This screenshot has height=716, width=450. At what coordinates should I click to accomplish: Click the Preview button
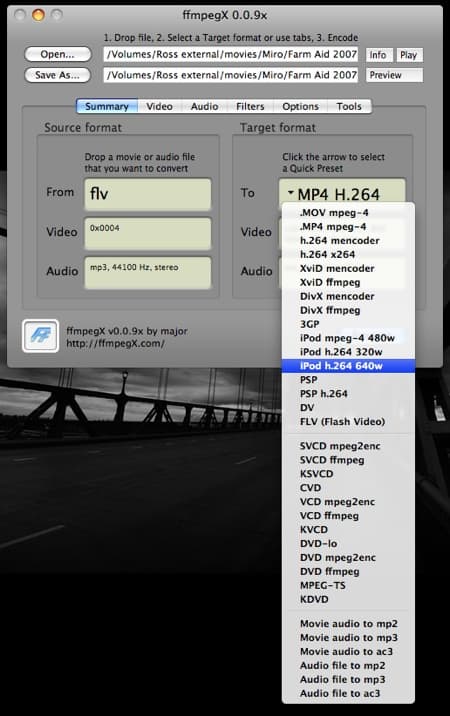[394, 75]
